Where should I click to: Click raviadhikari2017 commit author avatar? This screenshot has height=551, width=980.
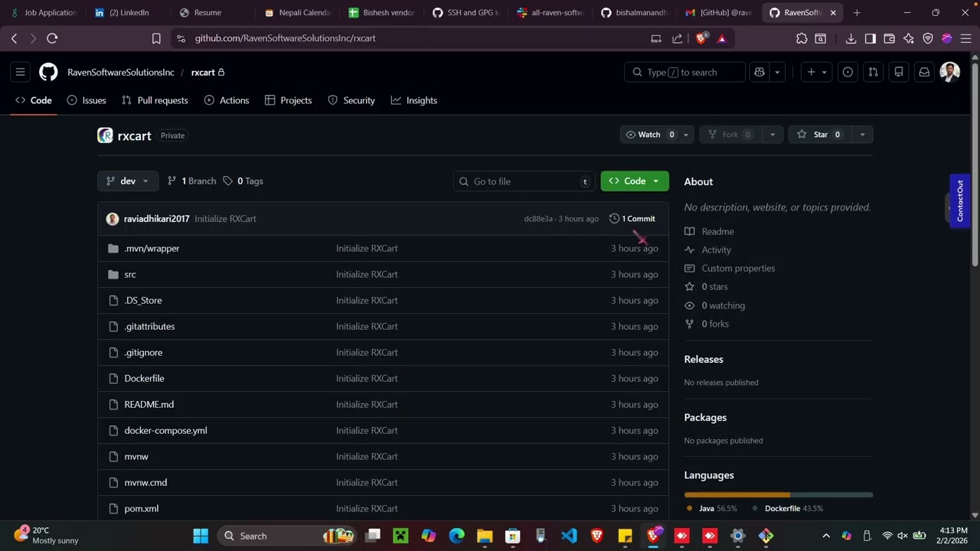coord(113,219)
